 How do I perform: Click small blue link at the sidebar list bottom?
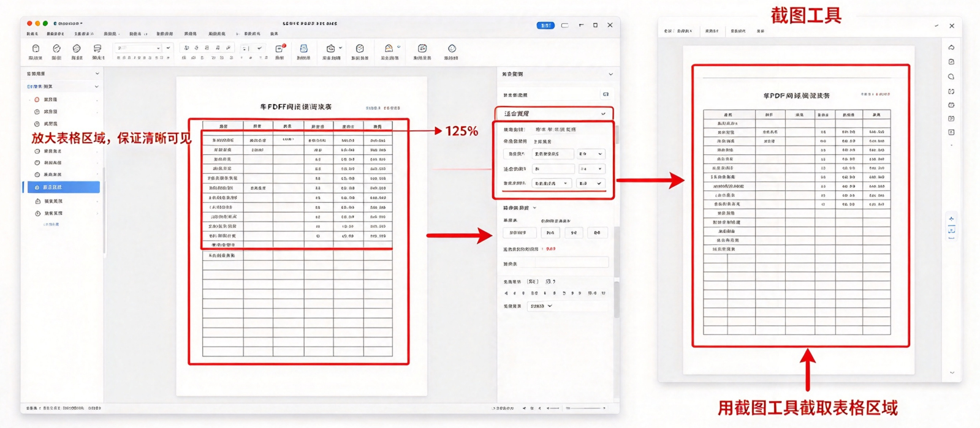(x=51, y=224)
